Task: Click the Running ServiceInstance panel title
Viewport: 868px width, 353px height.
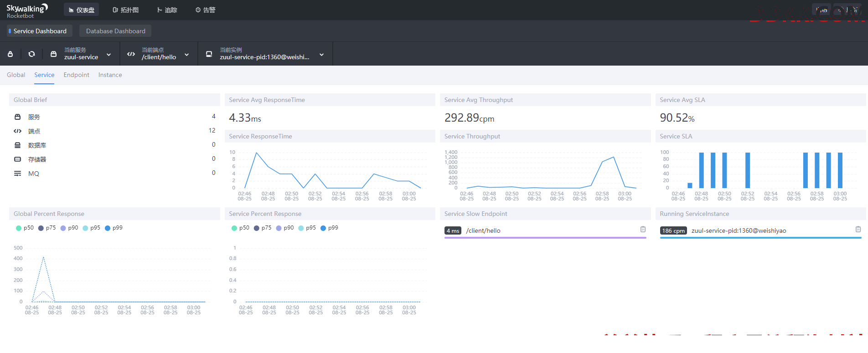Action: click(694, 214)
